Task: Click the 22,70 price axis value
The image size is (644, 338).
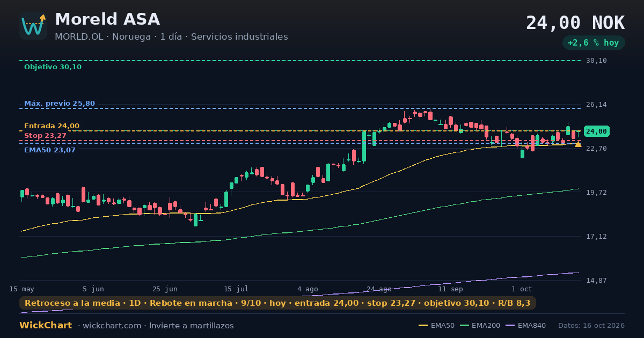Action: [596, 148]
